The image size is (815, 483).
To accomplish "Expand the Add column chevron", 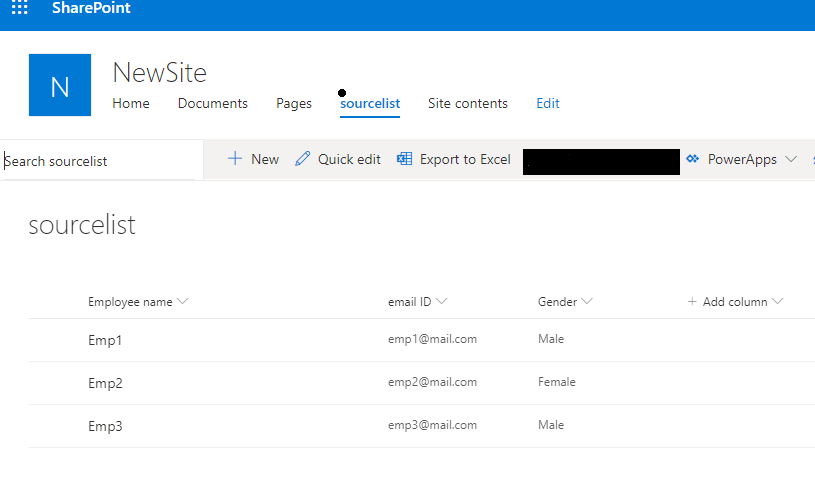I will coord(778,301).
